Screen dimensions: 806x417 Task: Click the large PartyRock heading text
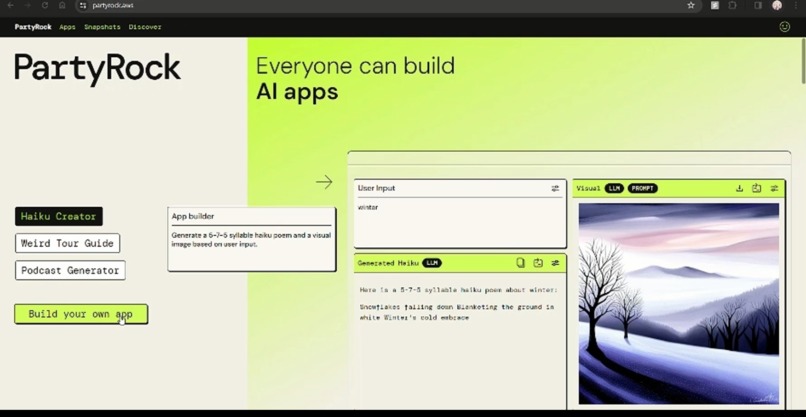(x=97, y=69)
